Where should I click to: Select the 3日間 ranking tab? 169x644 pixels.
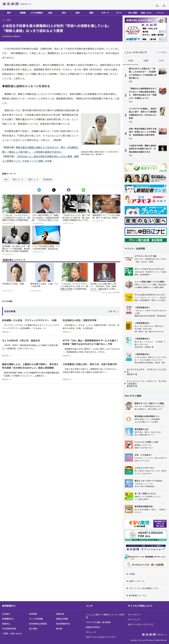[x=130, y=61]
